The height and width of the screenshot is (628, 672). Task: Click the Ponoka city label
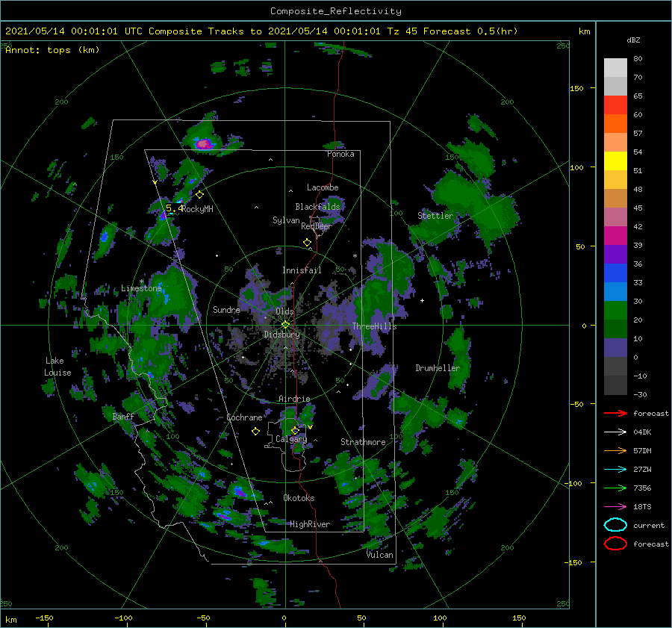(x=340, y=154)
